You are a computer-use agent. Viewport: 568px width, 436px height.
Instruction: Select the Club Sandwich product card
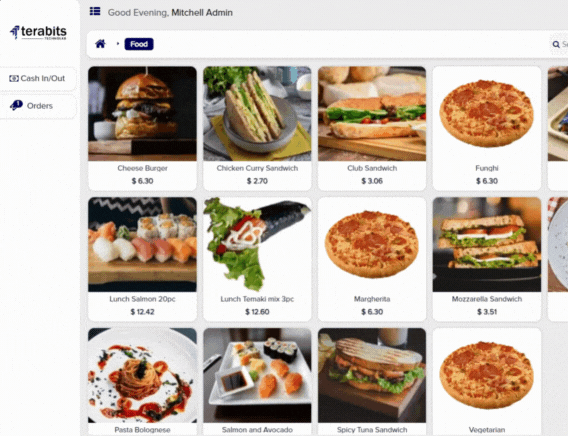point(372,128)
